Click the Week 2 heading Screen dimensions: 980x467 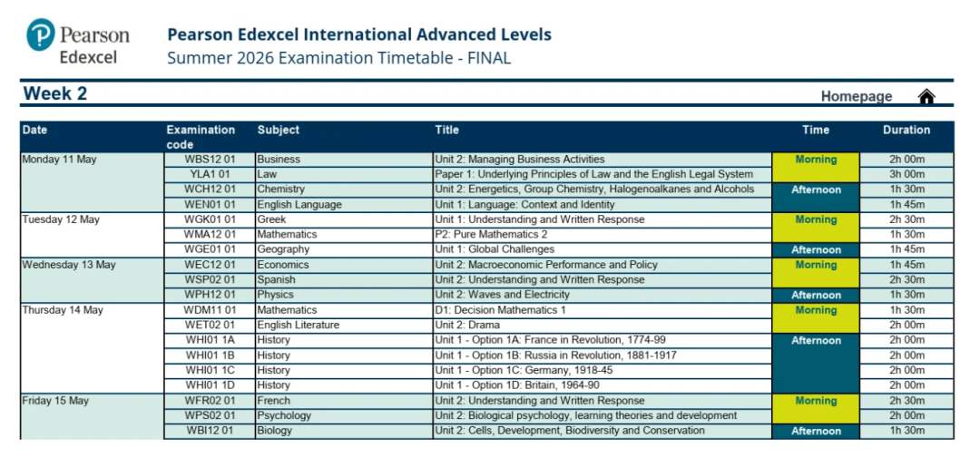click(55, 93)
